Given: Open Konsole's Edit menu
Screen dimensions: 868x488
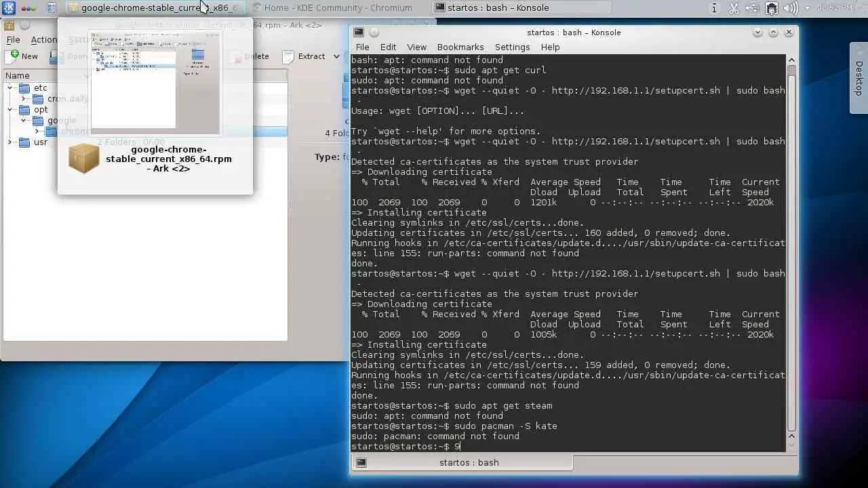Looking at the screenshot, I should [388, 47].
